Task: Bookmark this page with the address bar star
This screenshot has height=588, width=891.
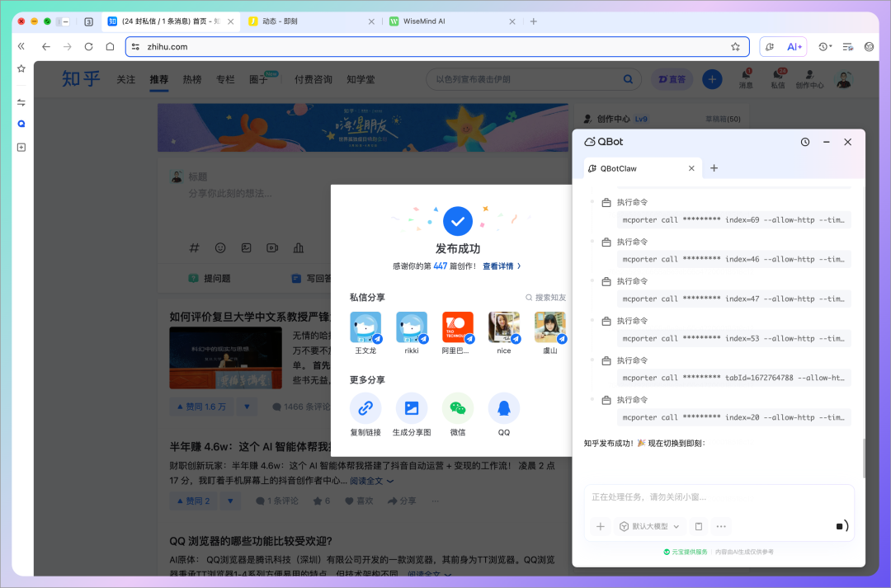Action: click(x=735, y=47)
